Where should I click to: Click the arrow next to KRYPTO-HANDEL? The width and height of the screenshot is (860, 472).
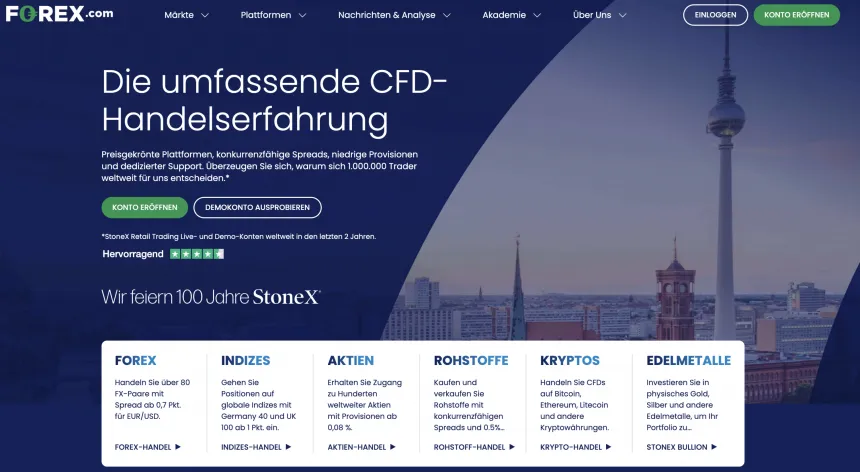[608, 447]
